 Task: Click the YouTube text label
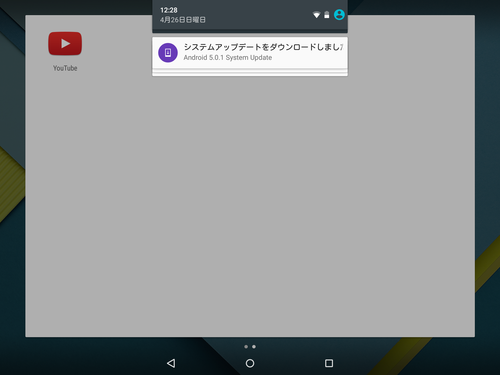click(65, 68)
